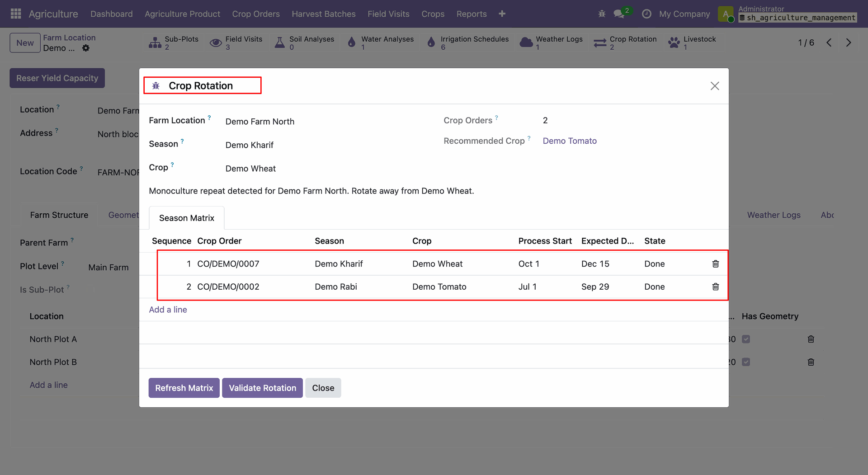Open Sub-Plots smart button

[174, 42]
